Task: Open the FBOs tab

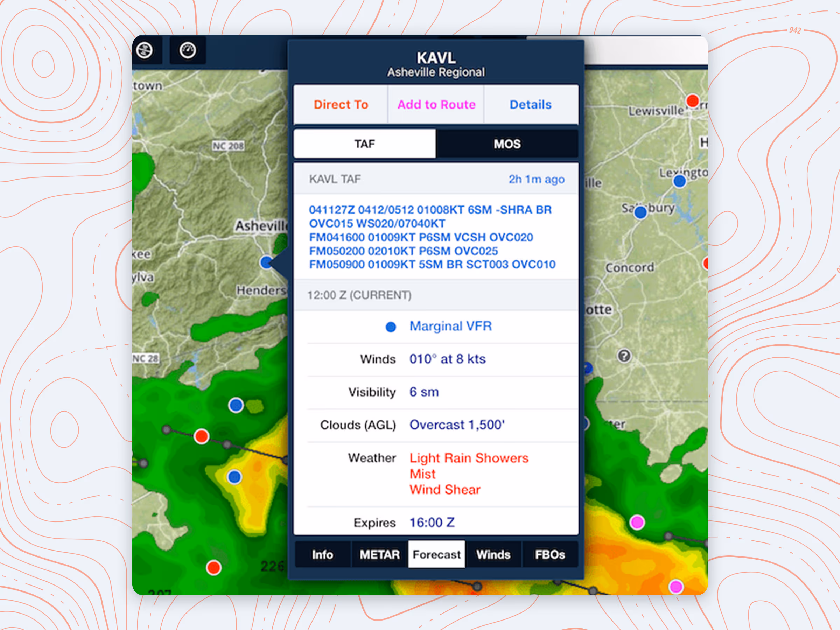Action: [x=550, y=554]
